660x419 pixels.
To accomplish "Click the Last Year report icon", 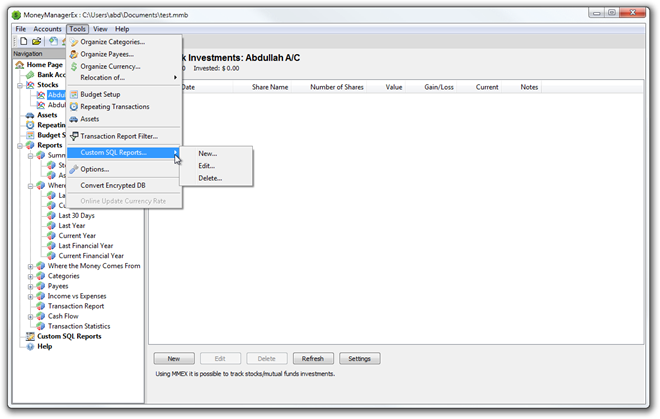I will point(51,226).
